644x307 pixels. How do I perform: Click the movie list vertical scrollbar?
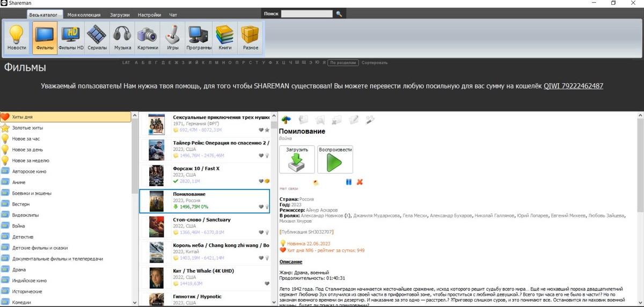274,209
